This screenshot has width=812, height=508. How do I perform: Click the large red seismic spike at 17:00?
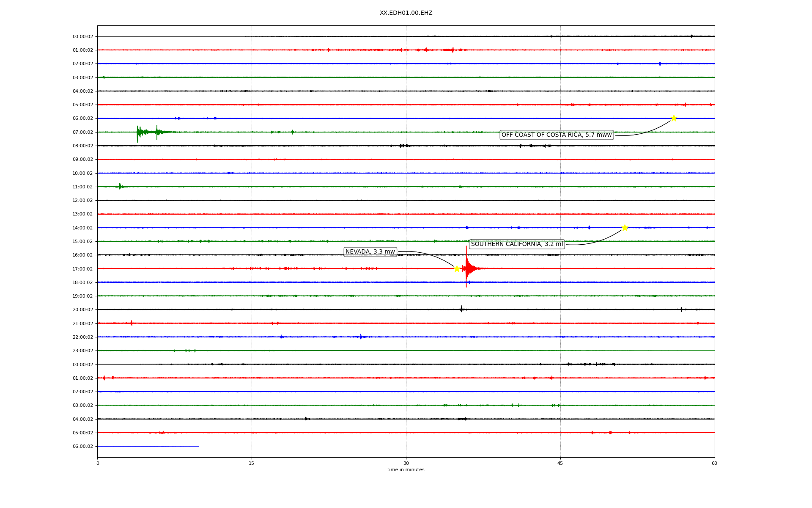pos(466,268)
